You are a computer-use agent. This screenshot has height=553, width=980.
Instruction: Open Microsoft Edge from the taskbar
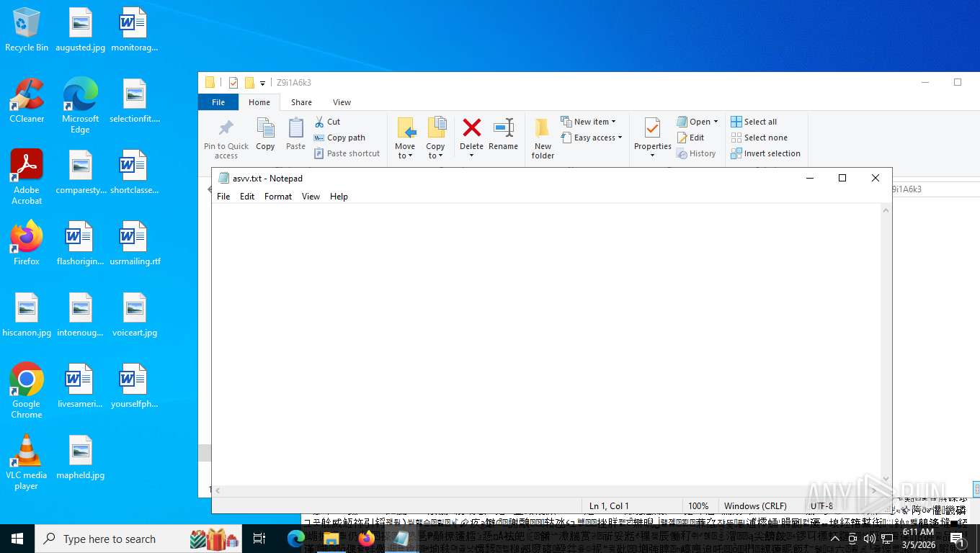(x=296, y=539)
